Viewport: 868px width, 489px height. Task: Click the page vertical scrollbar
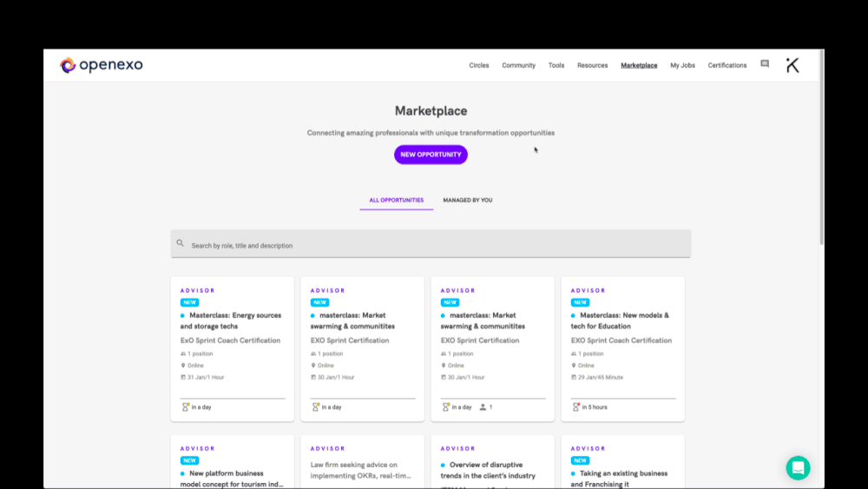coord(821,148)
